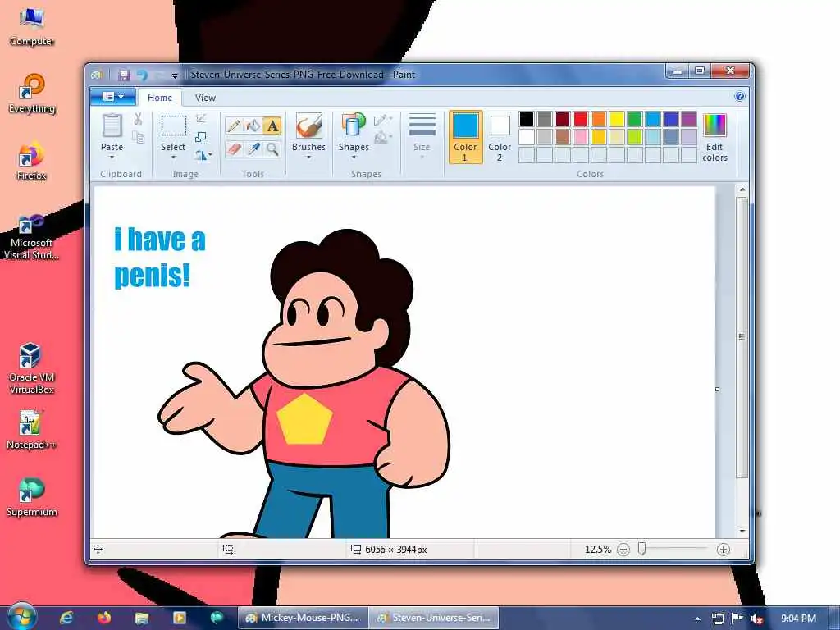Click Steven-Universe-Ser taskbar button
Screen dimensions: 840x630
click(434, 618)
